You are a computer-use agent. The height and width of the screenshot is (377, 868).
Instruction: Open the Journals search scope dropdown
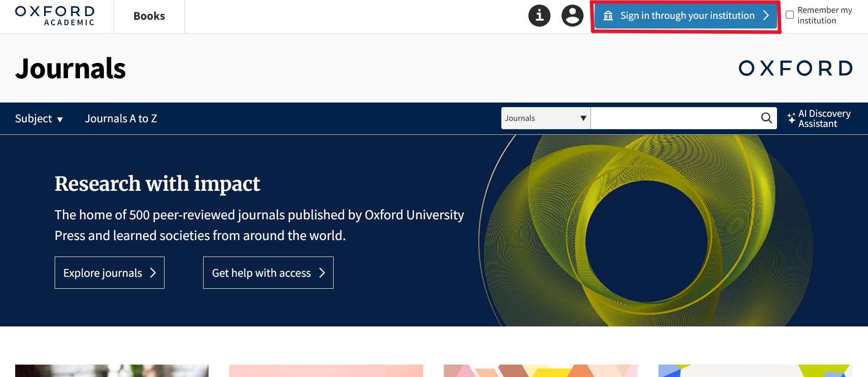545,118
